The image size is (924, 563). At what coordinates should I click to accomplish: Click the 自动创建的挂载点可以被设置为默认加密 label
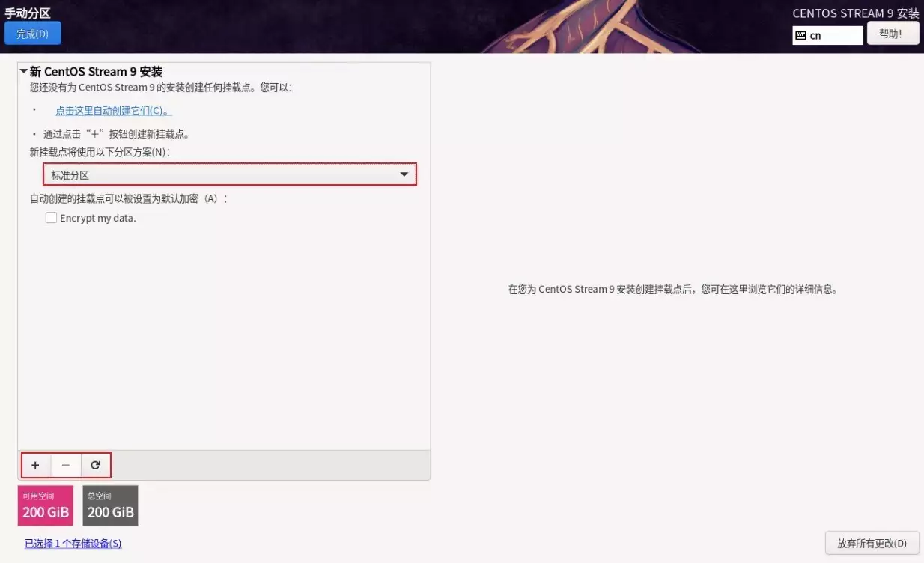(x=128, y=198)
